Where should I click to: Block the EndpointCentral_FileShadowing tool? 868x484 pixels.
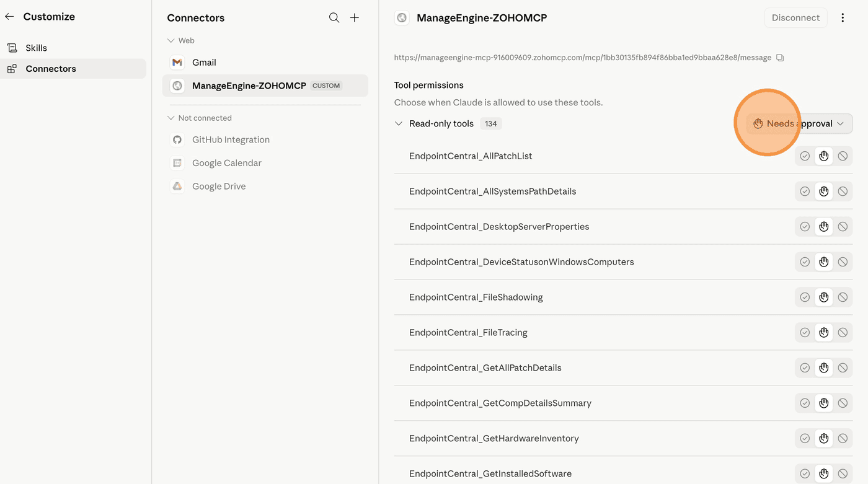click(x=843, y=297)
